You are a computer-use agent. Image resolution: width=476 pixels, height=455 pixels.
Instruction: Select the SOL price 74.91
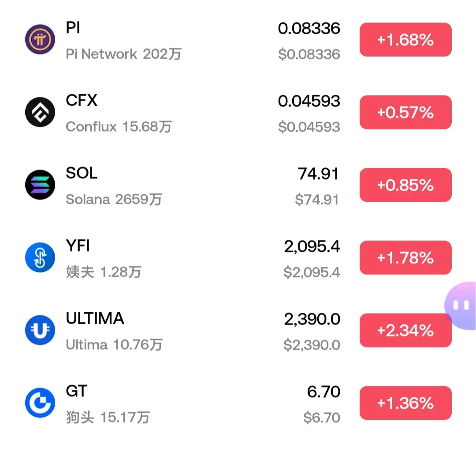318,174
